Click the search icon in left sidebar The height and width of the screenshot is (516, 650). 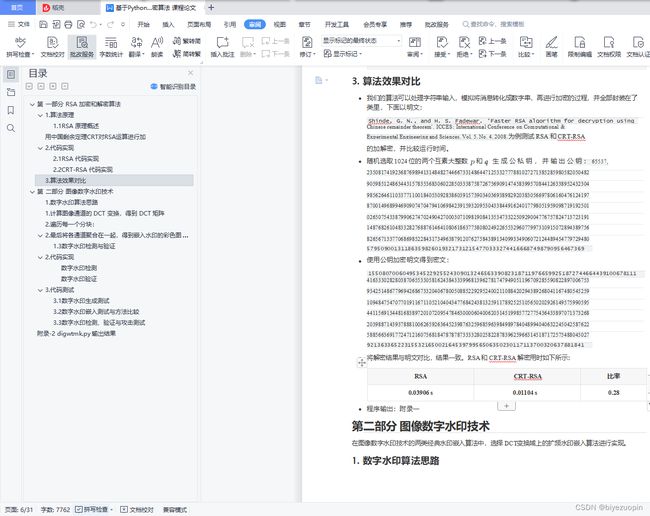click(11, 128)
